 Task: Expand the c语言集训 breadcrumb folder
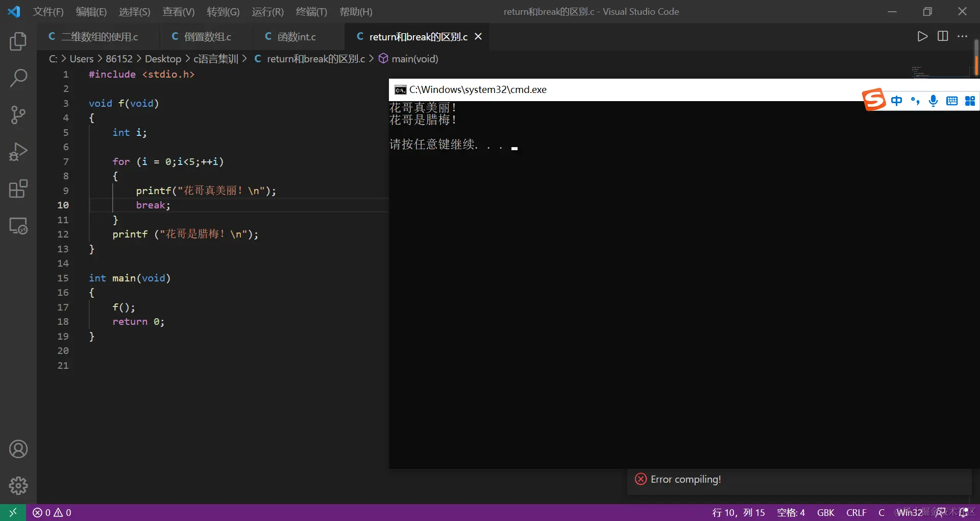(216, 59)
